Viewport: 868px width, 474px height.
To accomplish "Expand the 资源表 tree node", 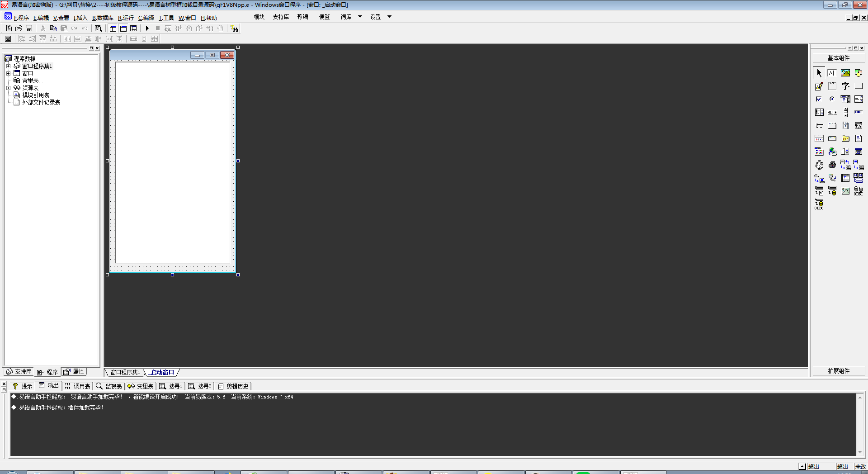I will click(8, 88).
